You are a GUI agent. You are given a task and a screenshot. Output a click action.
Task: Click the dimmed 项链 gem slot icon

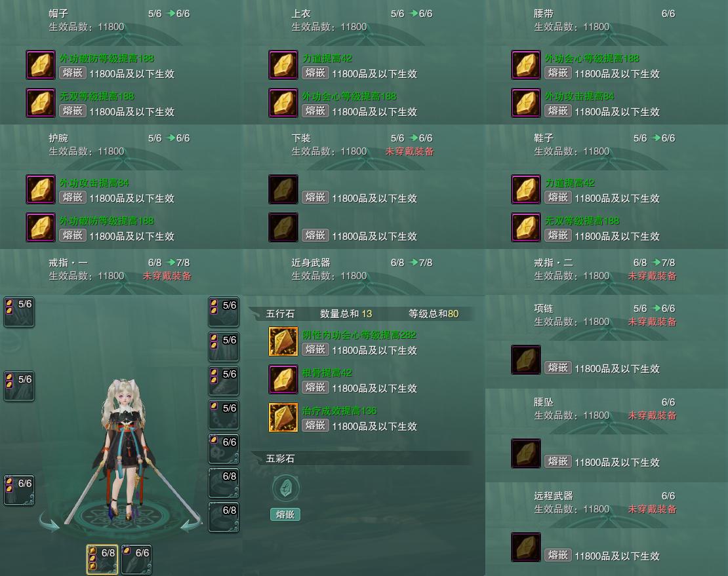pyautogui.click(x=526, y=360)
